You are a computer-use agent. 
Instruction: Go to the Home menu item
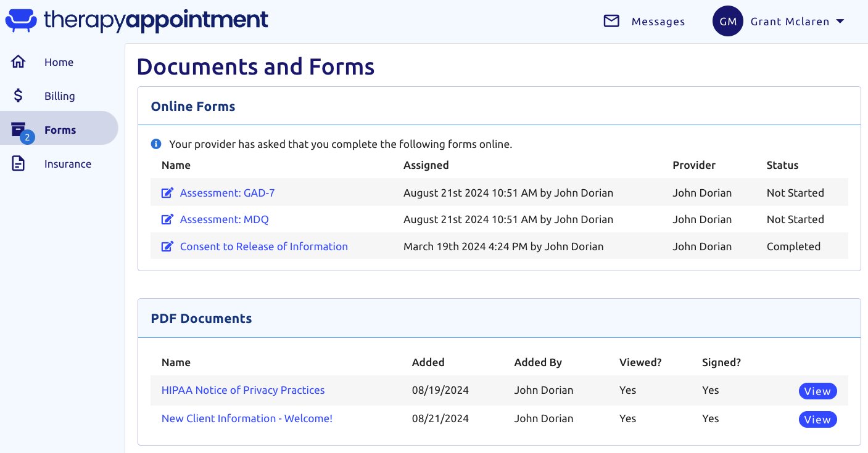point(59,62)
